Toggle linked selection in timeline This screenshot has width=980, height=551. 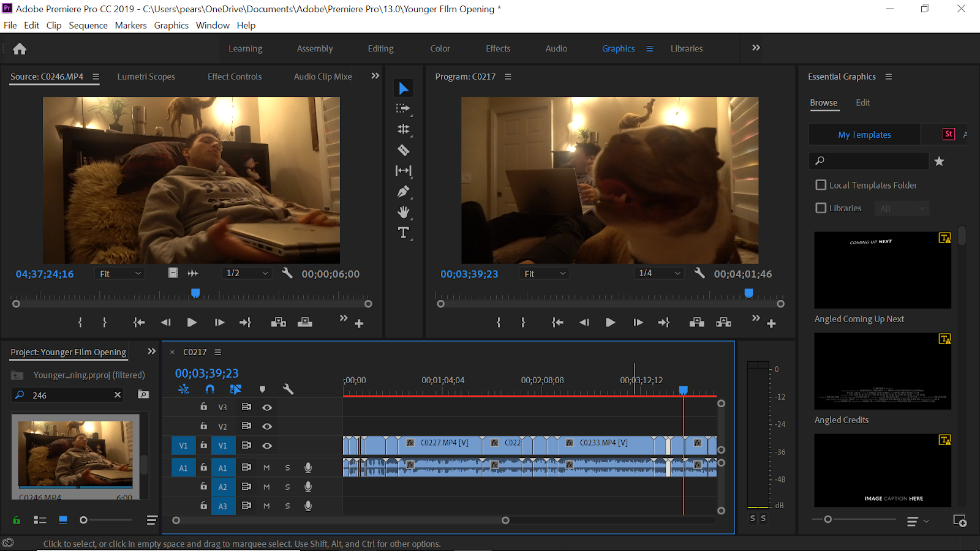click(235, 389)
